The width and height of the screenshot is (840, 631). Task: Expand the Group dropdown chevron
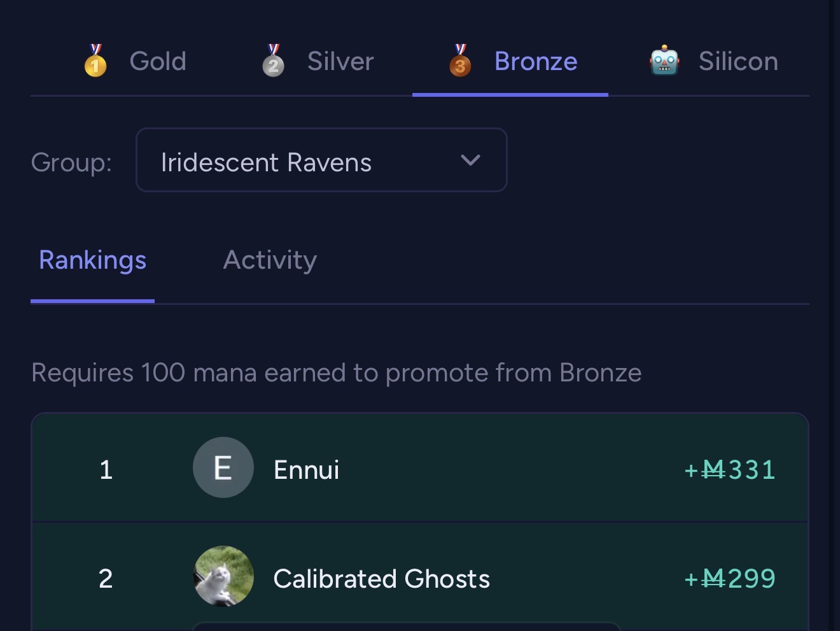[x=470, y=160]
